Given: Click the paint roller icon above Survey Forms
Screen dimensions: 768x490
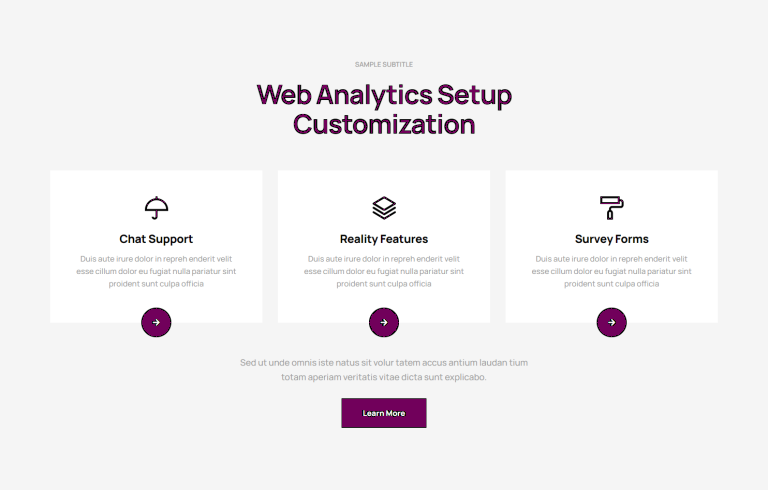Looking at the screenshot, I should [x=612, y=208].
